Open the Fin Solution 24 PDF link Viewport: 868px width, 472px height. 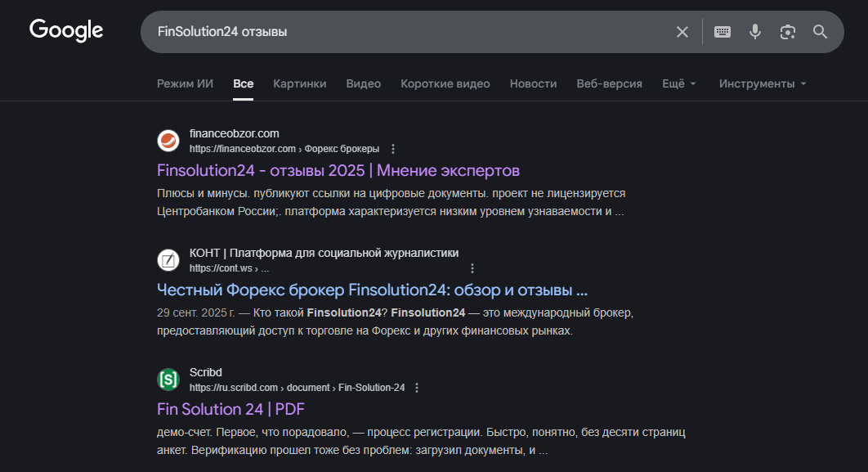230,409
